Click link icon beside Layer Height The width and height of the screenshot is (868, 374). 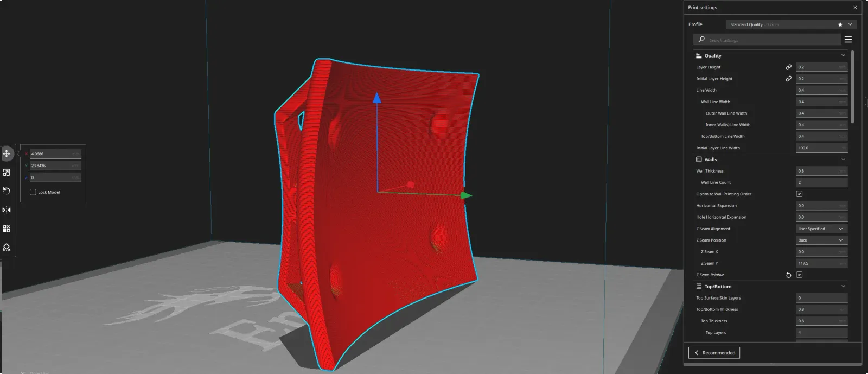point(788,67)
